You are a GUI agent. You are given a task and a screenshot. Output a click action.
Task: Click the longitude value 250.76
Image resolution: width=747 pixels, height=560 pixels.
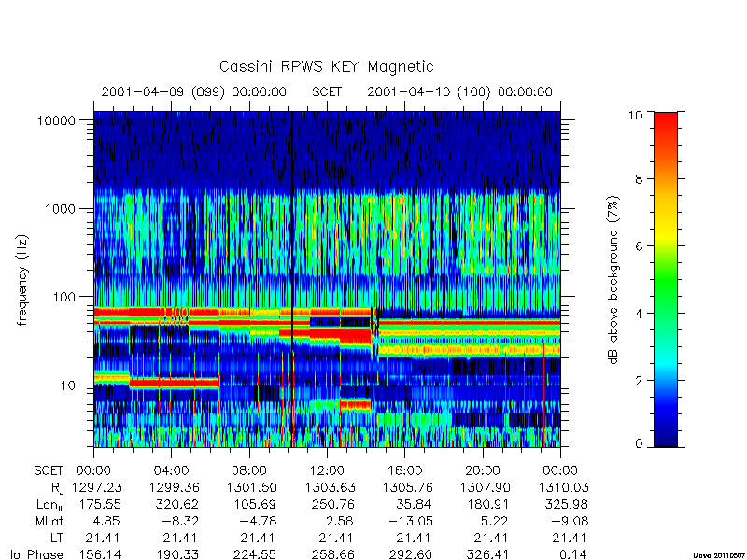pyautogui.click(x=333, y=504)
